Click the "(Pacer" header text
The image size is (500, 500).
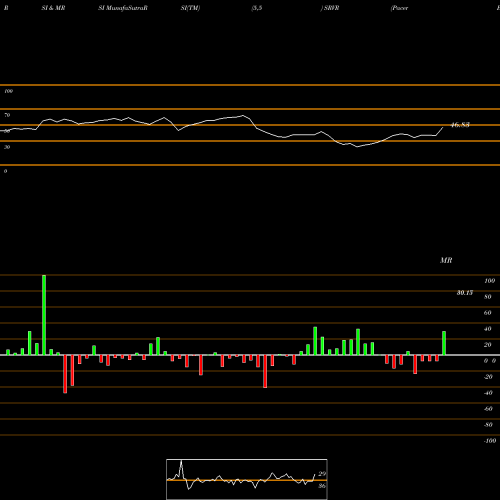click(399, 8)
